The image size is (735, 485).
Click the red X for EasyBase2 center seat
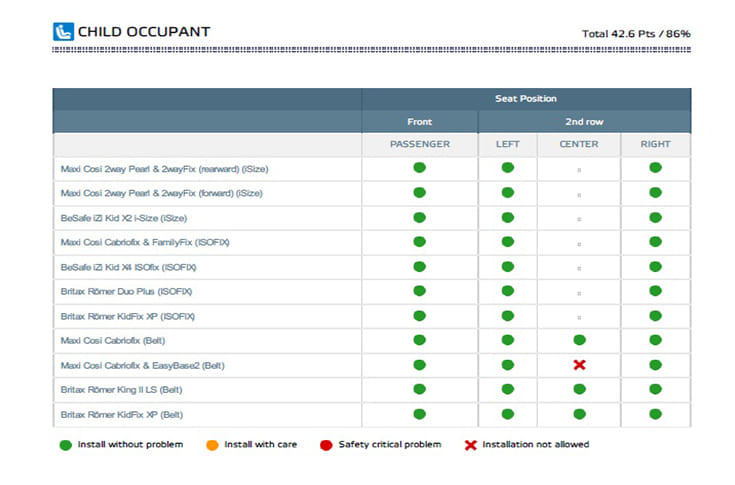579,365
